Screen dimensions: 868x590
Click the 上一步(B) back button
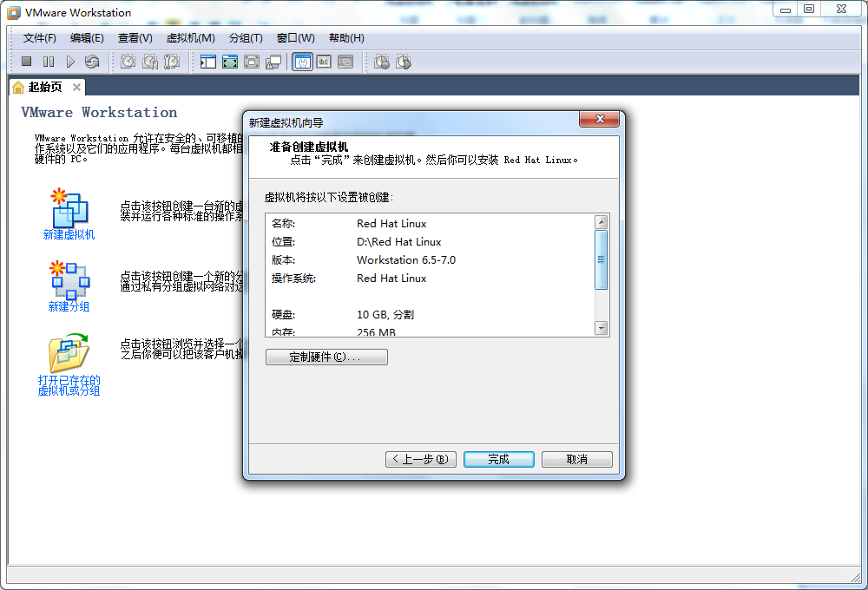(x=421, y=459)
